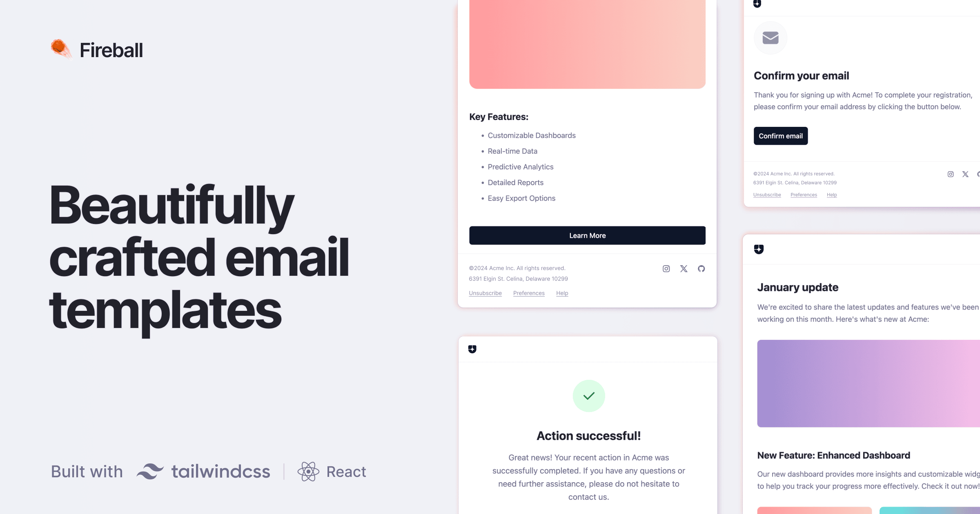Click the GitHub icon in email footer

[x=701, y=268]
